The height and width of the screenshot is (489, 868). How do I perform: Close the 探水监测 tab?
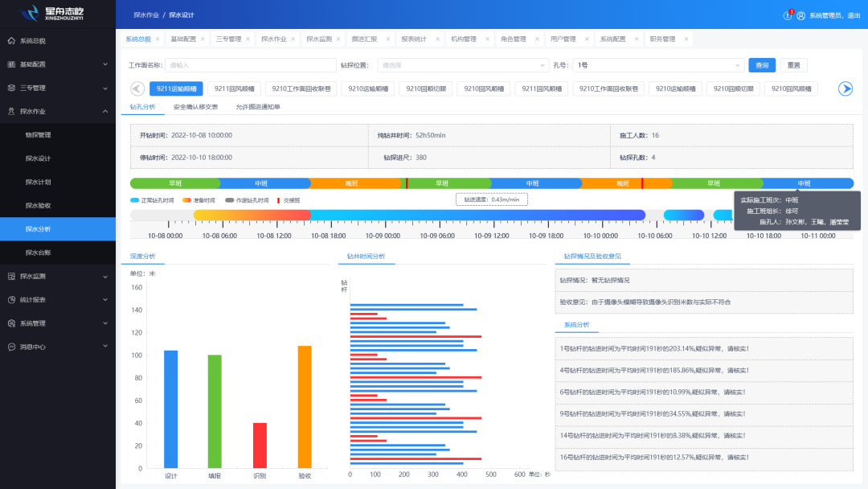tap(338, 39)
